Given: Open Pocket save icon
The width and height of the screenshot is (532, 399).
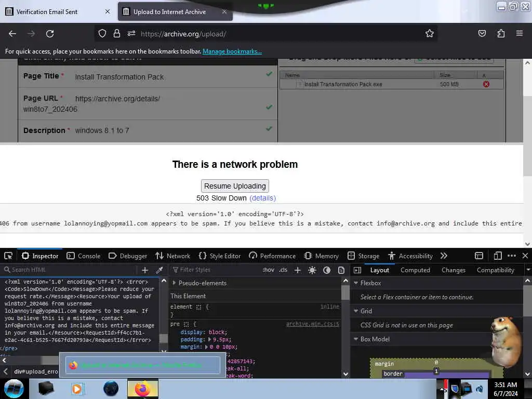Looking at the screenshot, I should pos(482,33).
